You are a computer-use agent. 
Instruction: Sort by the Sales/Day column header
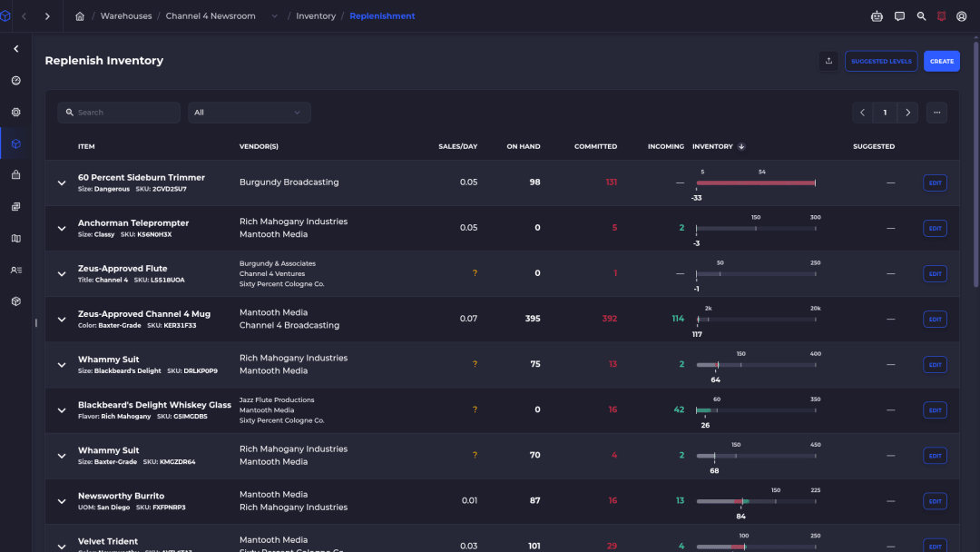[x=457, y=147]
